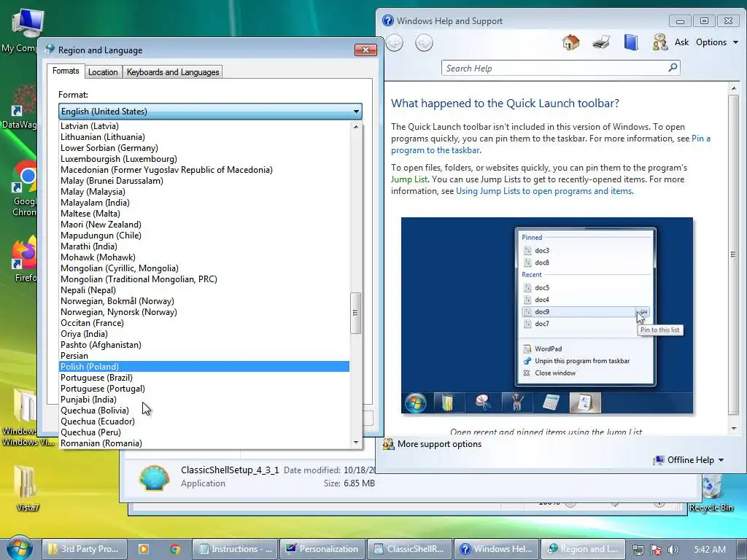Click the Help window scrollbar thumb
747x560 pixels.
[734, 254]
